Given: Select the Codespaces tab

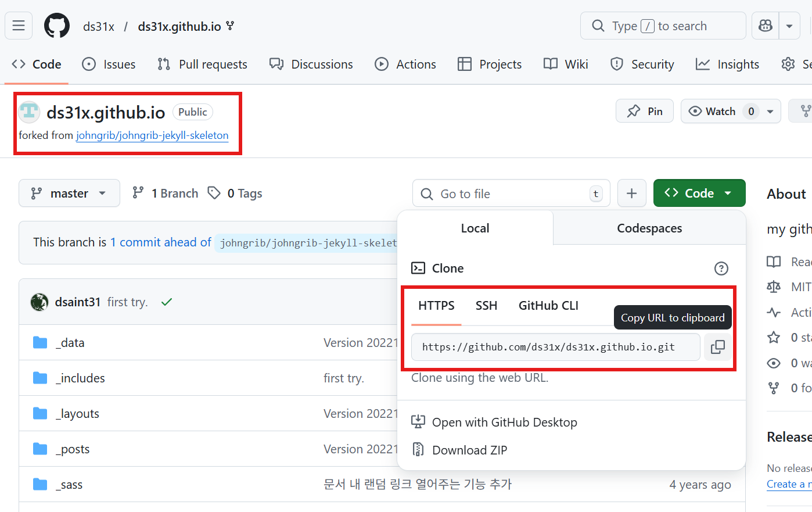Looking at the screenshot, I should [649, 228].
